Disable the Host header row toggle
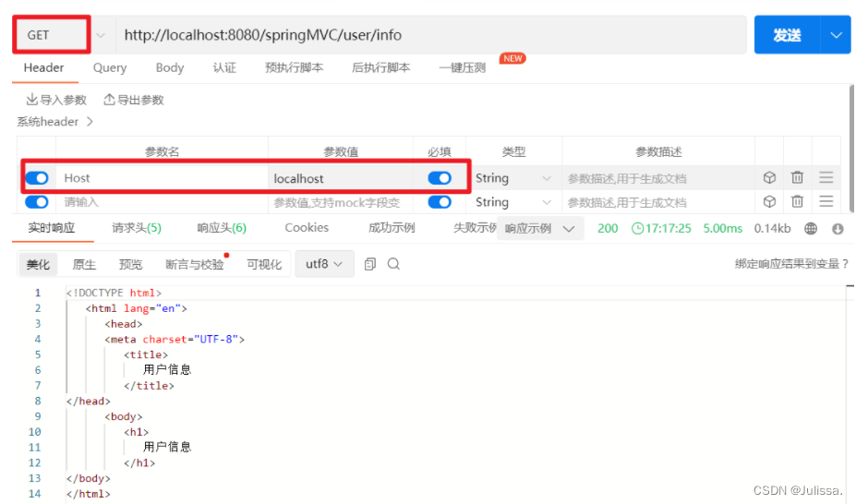The image size is (856, 504). 37,178
